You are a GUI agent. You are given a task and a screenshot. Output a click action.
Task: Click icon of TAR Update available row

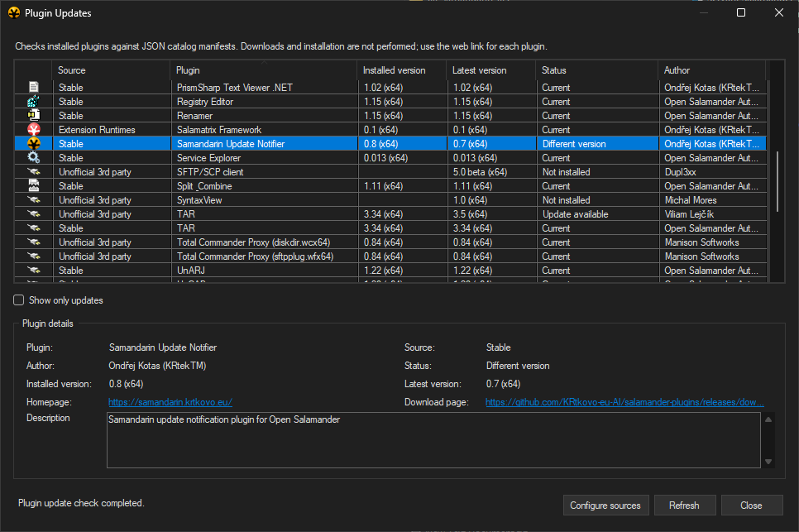click(x=34, y=214)
